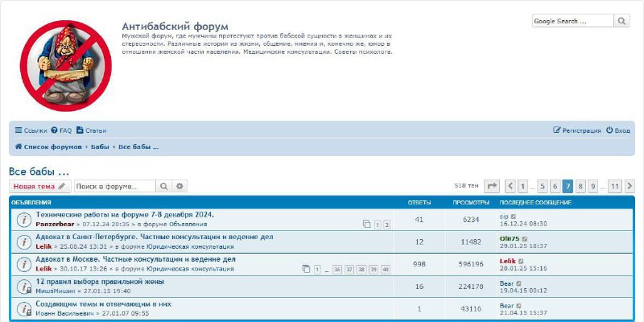Focus the Поиск в форуме input field

pos(114,186)
